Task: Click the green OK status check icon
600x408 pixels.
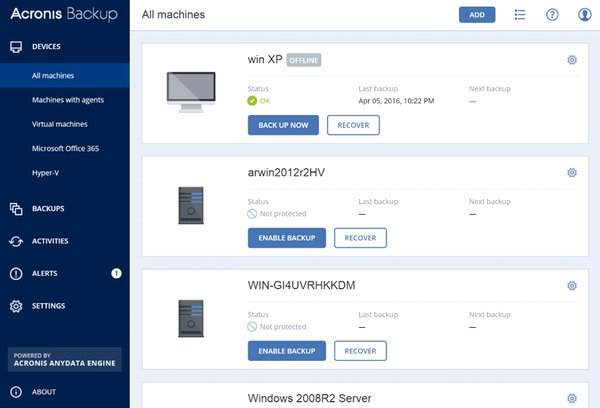Action: [x=252, y=101]
